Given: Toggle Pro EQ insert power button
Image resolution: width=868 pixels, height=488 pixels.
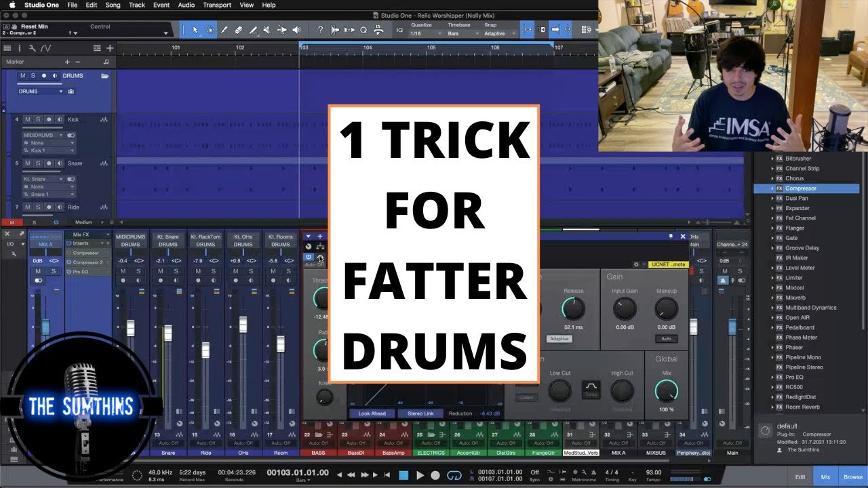Looking at the screenshot, I should tap(69, 271).
